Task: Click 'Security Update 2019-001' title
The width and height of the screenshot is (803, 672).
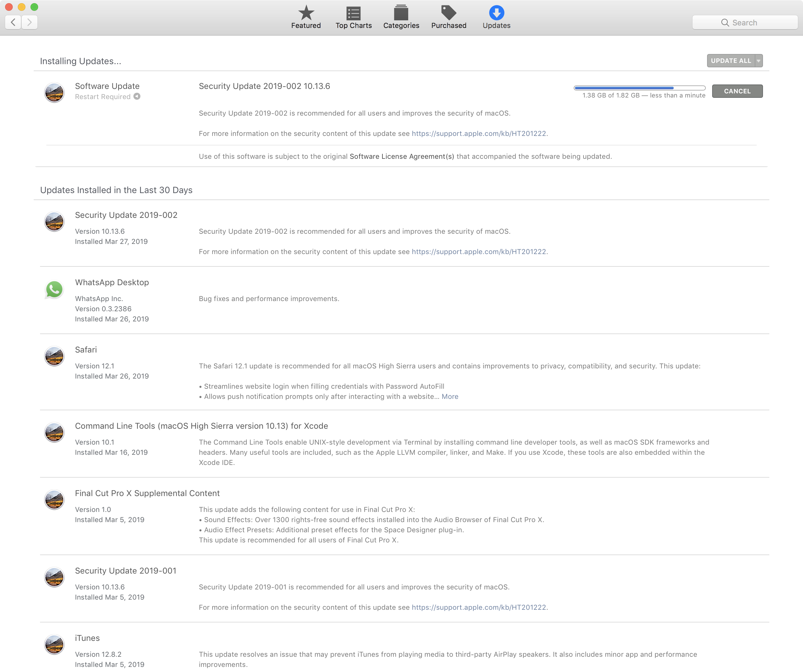Action: (125, 571)
